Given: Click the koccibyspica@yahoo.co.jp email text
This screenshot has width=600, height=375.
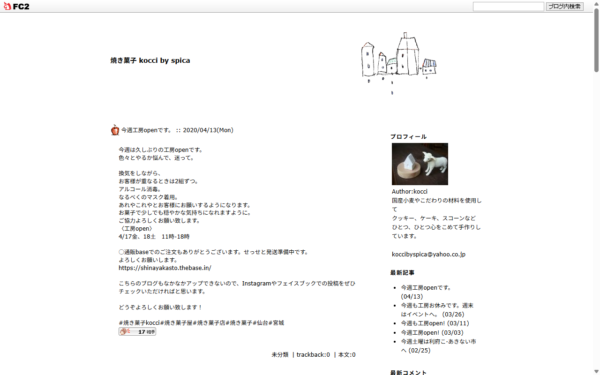Looking at the screenshot, I should 429,254.
